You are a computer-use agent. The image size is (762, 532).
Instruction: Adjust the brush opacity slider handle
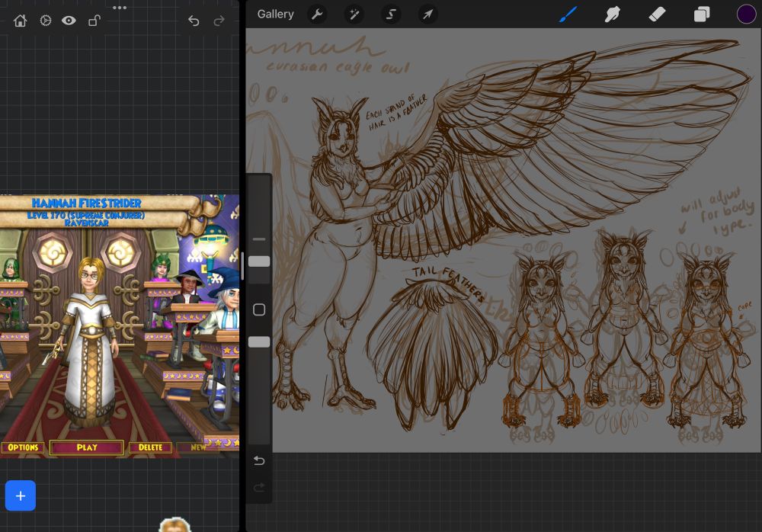(259, 342)
